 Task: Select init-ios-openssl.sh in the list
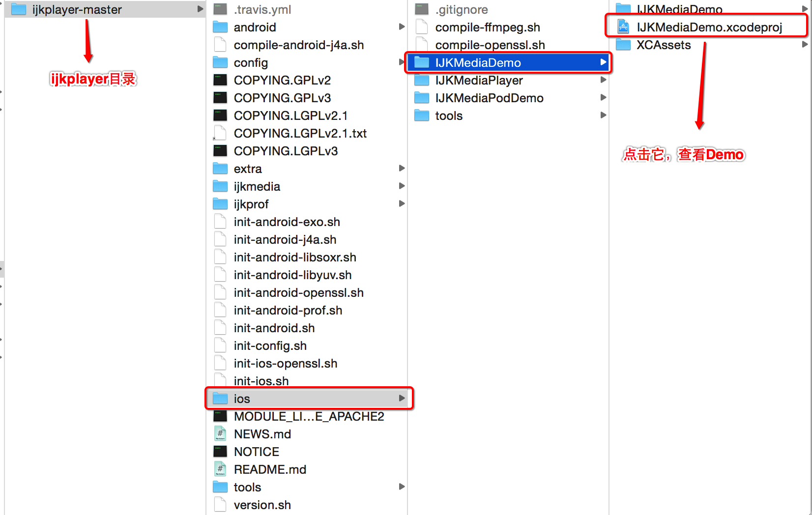coord(286,364)
